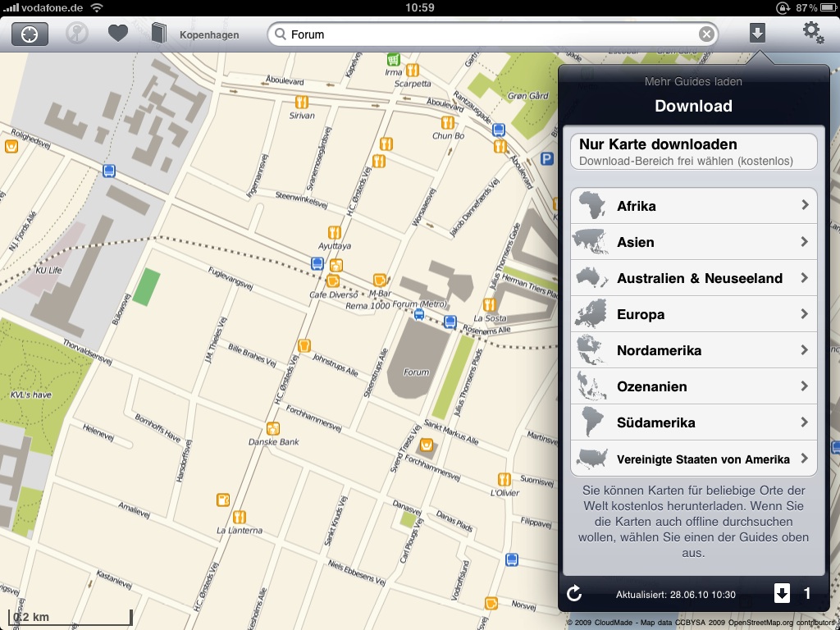Screen dimensions: 840x630
Task: Expand the Afrika guide list
Action: pyautogui.click(x=694, y=206)
